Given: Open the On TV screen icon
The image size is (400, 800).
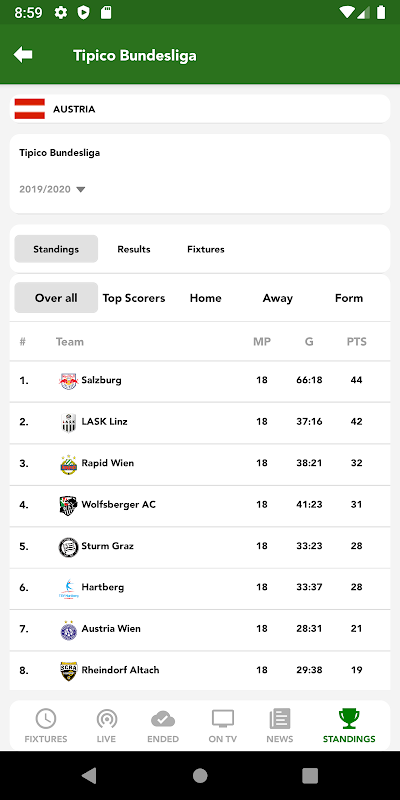Looking at the screenshot, I should tap(223, 719).
